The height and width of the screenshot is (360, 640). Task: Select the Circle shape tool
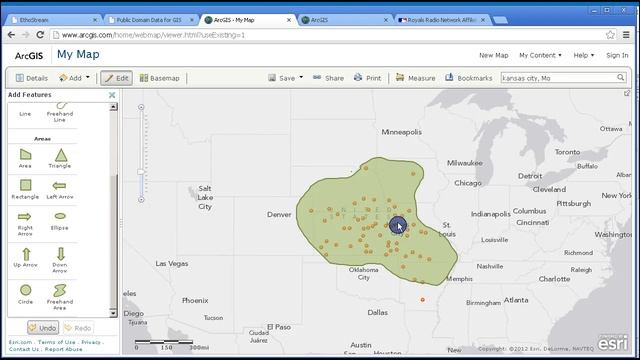point(25,294)
